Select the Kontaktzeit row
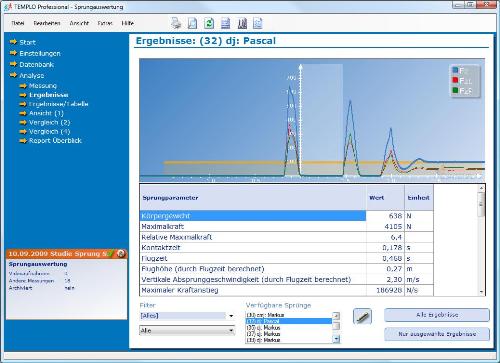The height and width of the screenshot is (363, 500). coord(287,248)
